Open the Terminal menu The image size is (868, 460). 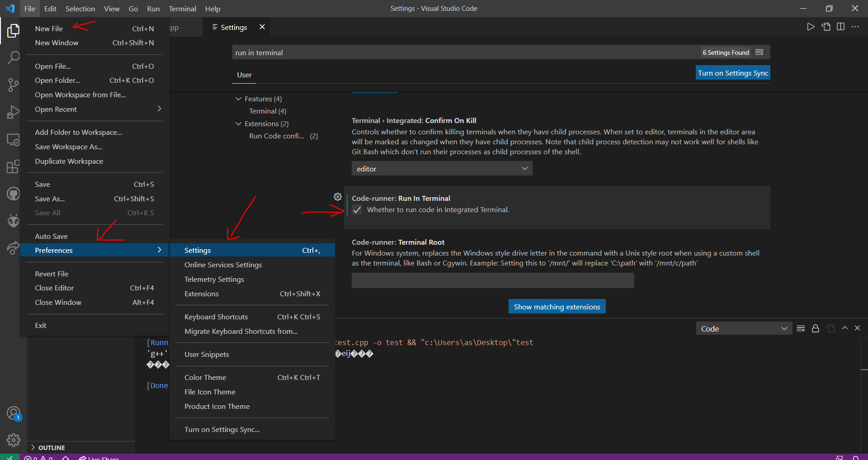click(x=182, y=9)
